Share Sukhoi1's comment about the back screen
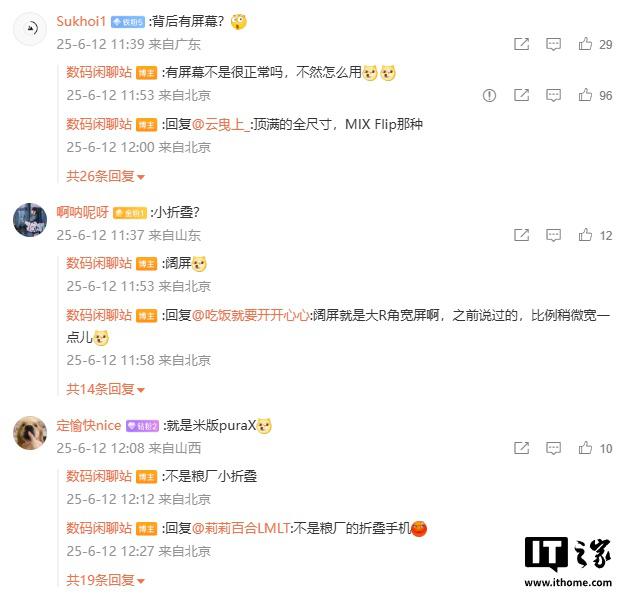The image size is (622, 595). point(521,44)
